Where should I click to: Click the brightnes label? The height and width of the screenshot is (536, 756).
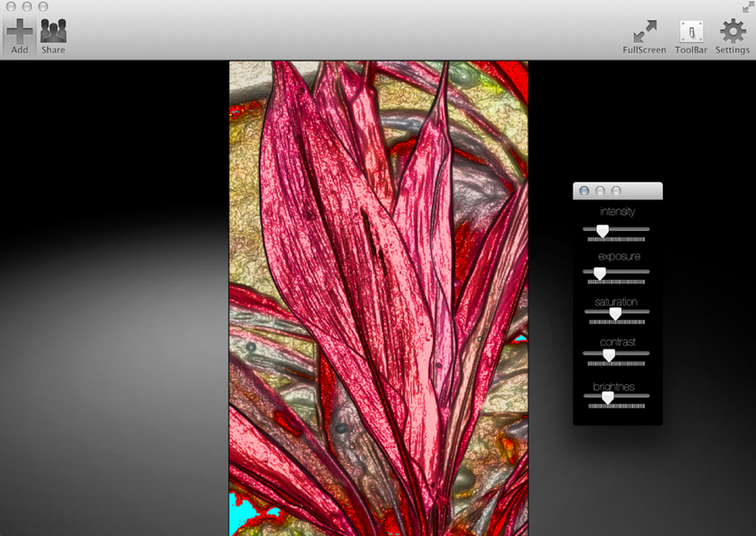[x=614, y=386]
